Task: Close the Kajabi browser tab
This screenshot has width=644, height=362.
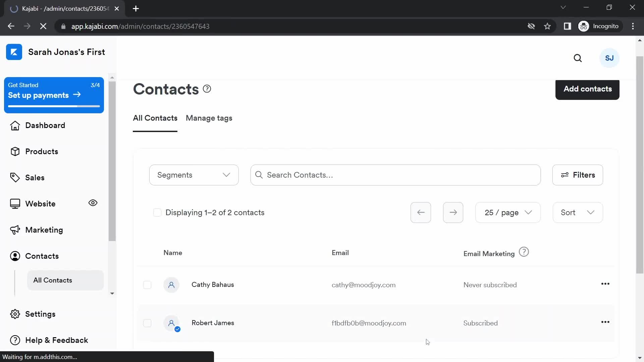Action: [x=117, y=9]
